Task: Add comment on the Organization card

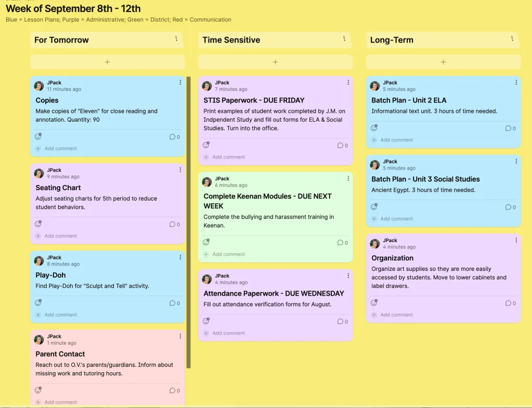Action: (393, 315)
